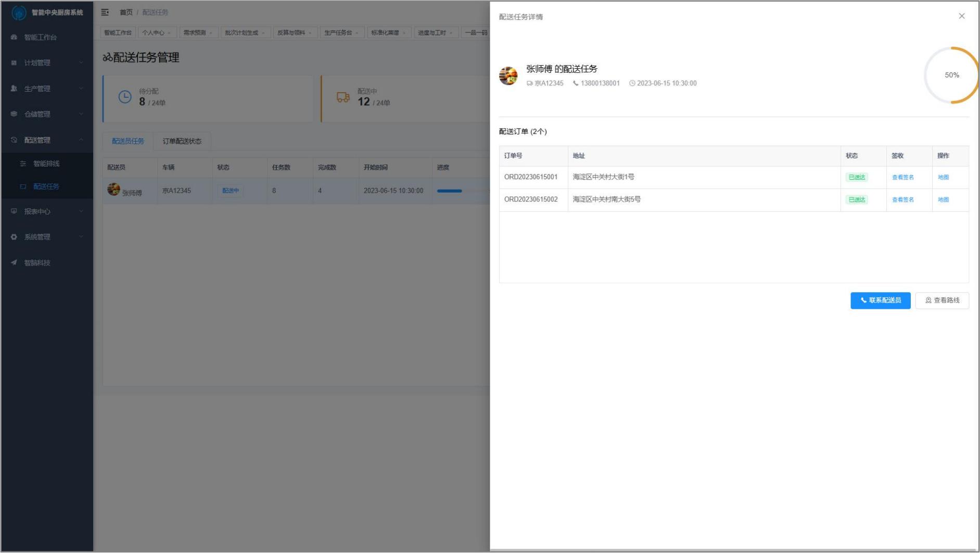Open 地图 link for ORD20230615002

click(943, 200)
